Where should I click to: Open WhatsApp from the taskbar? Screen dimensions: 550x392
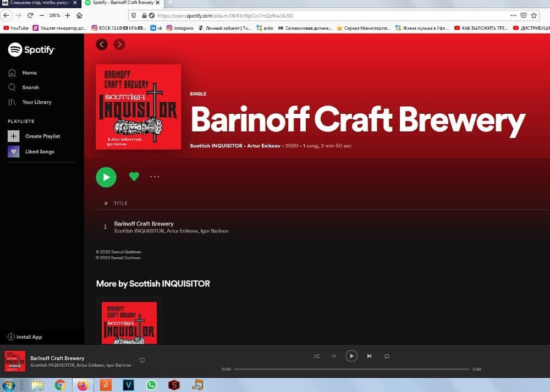151,385
